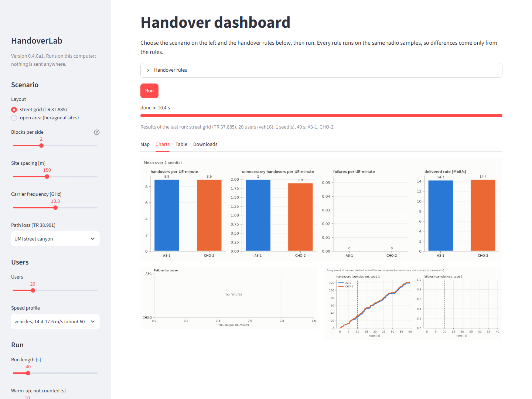Click the 'done in 10.4 s' status text
The height and width of the screenshot is (399, 532).
(155, 108)
